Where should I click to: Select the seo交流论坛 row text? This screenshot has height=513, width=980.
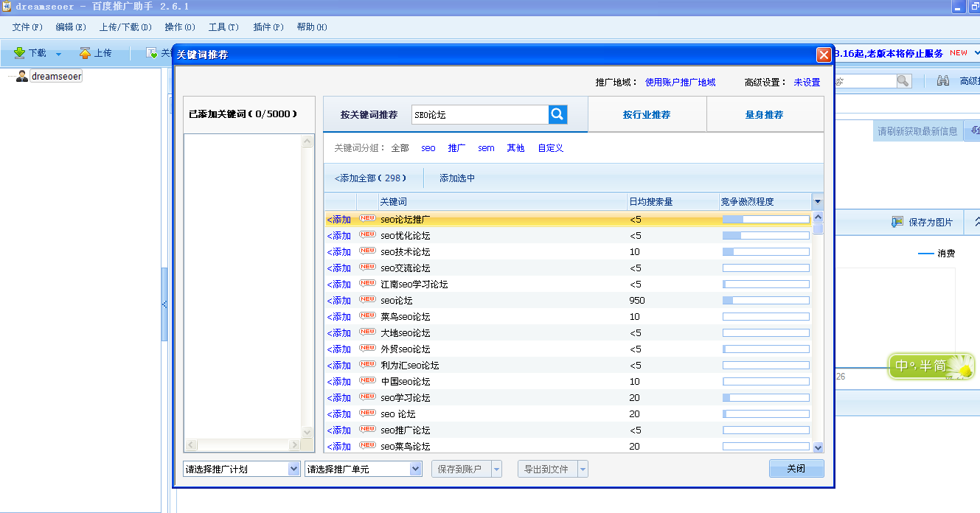click(406, 268)
